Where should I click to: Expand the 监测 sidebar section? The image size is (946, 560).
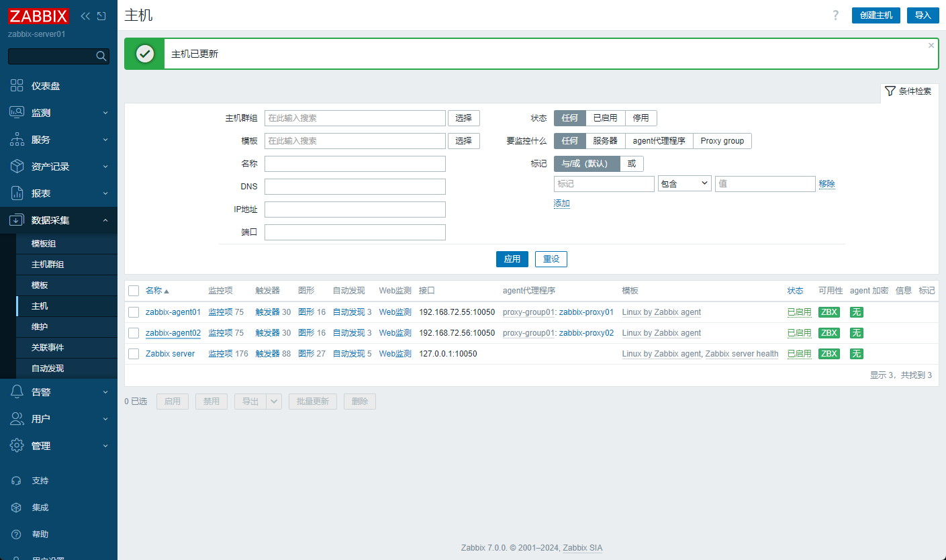click(40, 112)
